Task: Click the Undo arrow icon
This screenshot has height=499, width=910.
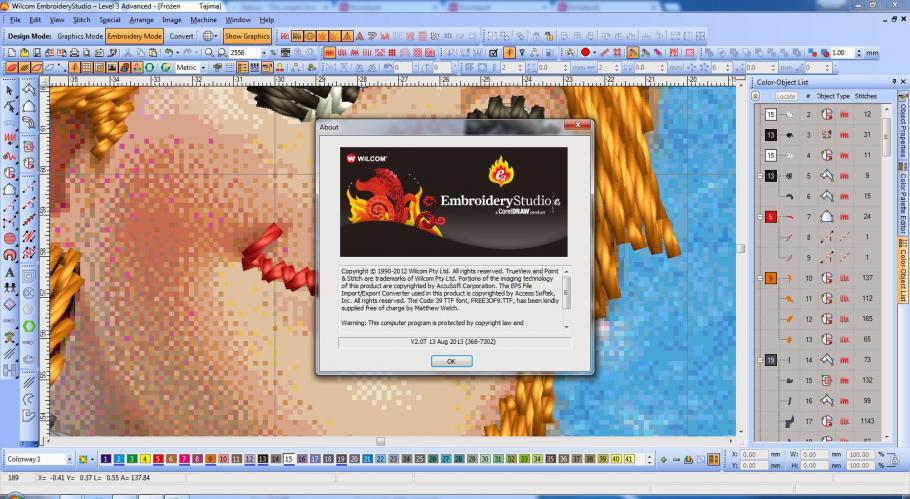Action: [x=168, y=52]
